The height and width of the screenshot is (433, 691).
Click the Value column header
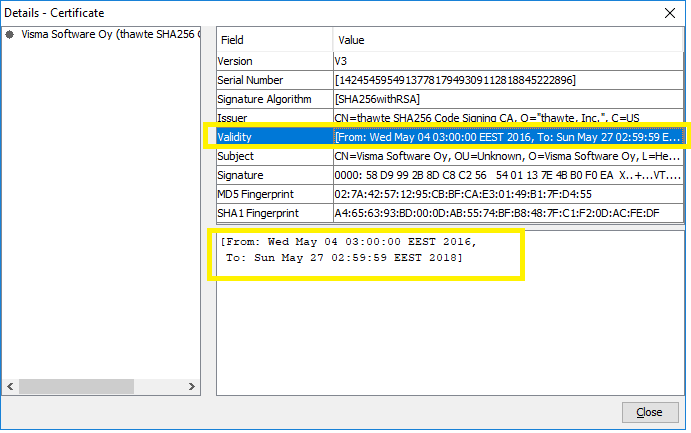click(x=508, y=40)
